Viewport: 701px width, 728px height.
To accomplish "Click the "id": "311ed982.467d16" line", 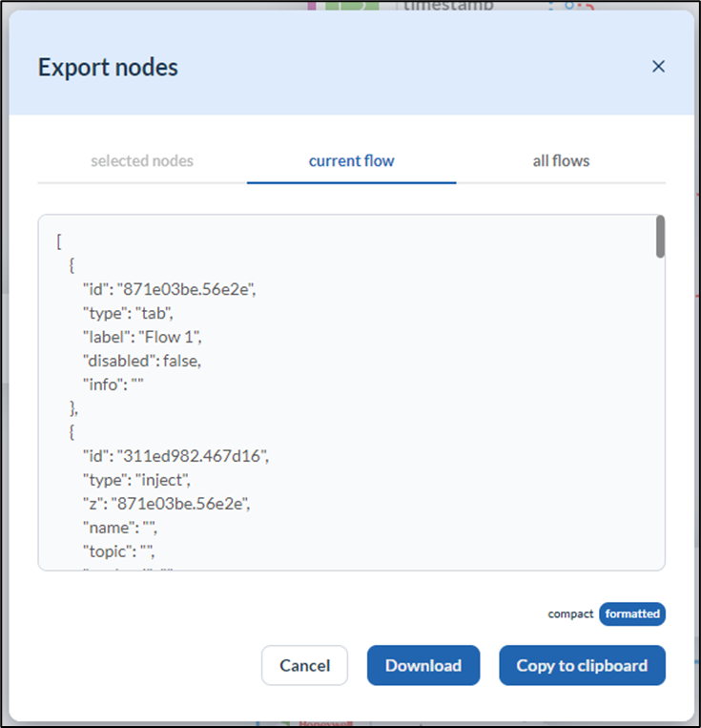I will click(x=175, y=456).
